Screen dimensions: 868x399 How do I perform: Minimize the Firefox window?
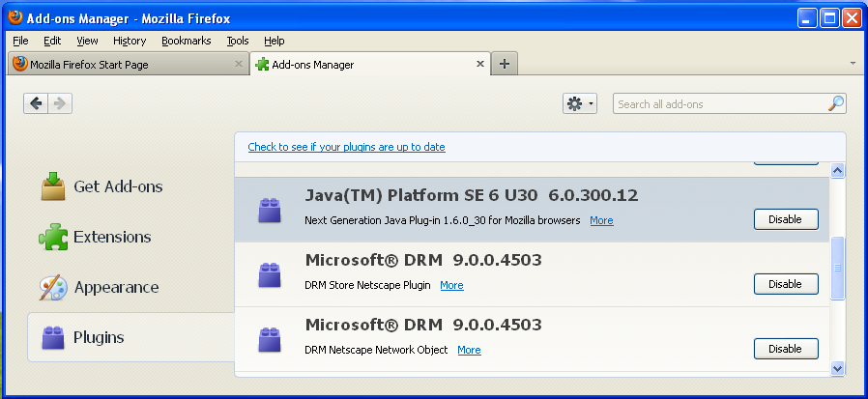(x=807, y=18)
